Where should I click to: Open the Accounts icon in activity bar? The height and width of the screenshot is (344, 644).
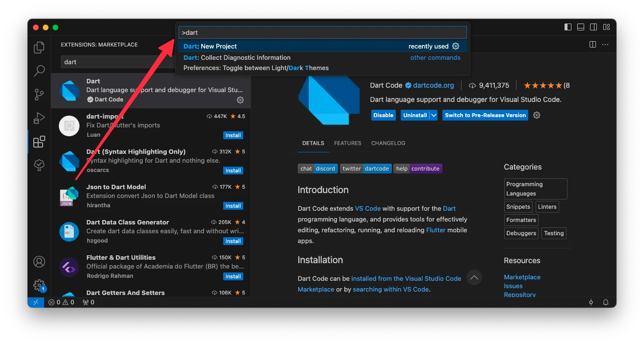[x=39, y=262]
